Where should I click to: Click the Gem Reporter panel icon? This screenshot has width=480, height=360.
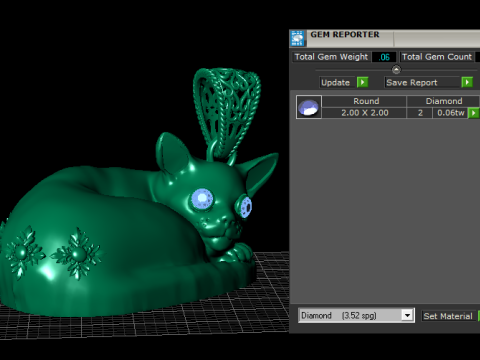click(x=297, y=38)
